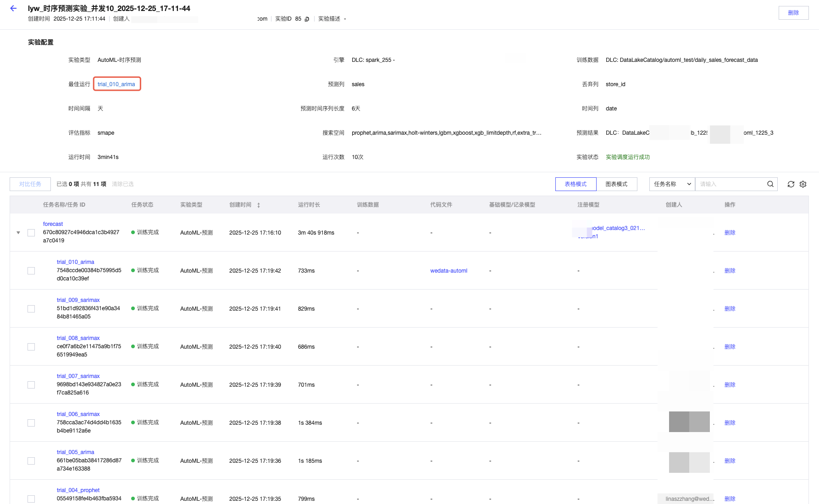
Task: Click the refresh icon above the table
Action: pos(791,184)
